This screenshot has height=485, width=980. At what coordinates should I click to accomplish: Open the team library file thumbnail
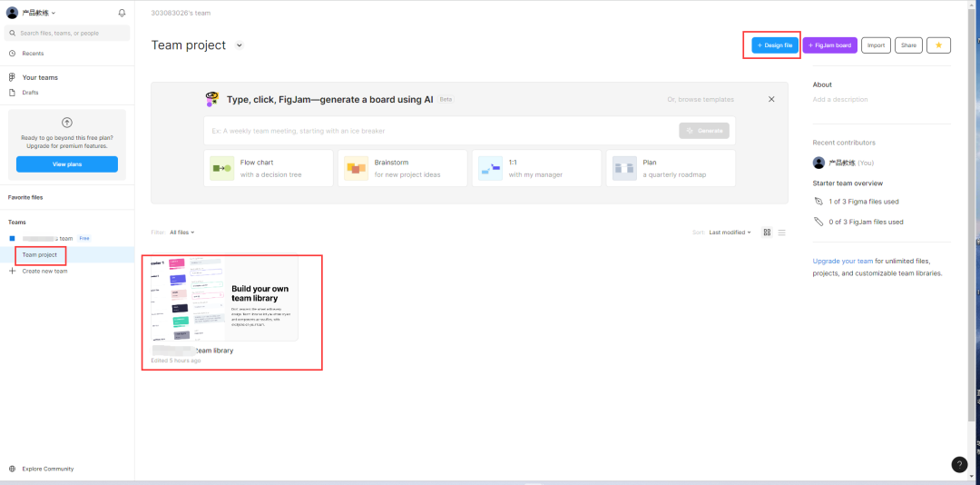224,298
